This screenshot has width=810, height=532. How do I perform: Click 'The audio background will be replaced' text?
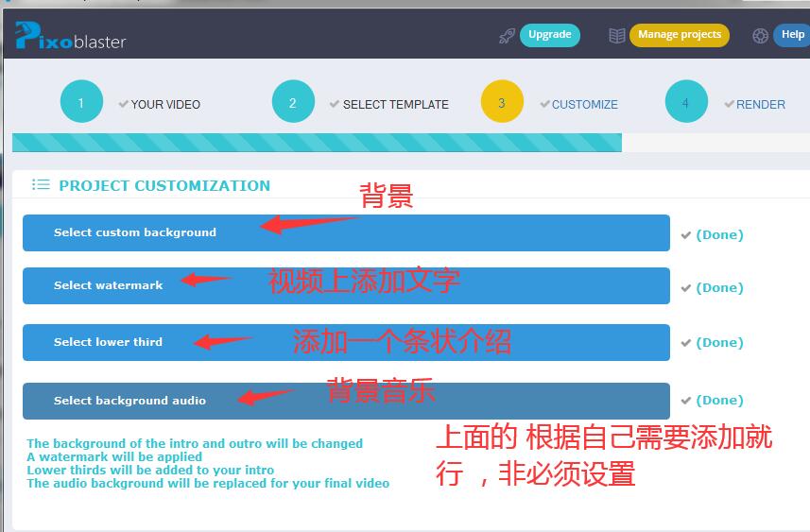coord(208,484)
